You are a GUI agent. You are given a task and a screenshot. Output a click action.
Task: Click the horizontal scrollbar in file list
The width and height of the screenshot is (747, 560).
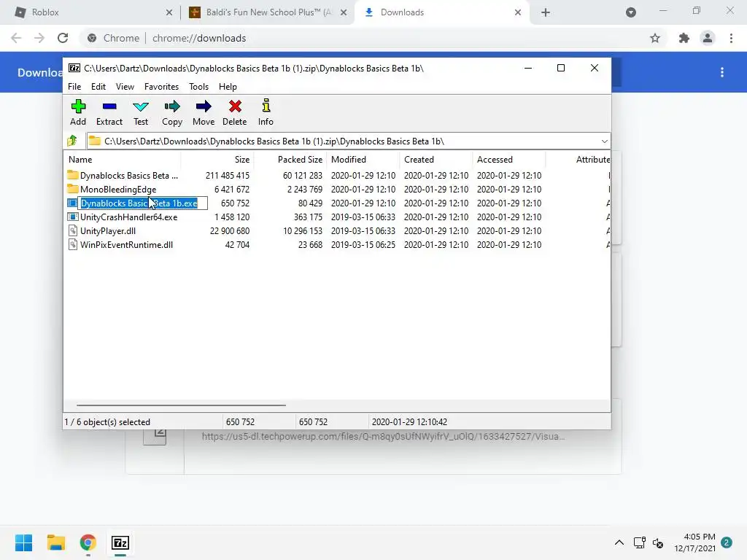(181, 405)
